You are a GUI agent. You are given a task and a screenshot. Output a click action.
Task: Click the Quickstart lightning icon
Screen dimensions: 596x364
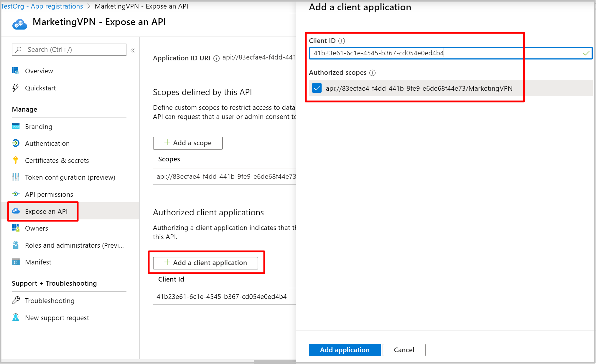(x=16, y=88)
